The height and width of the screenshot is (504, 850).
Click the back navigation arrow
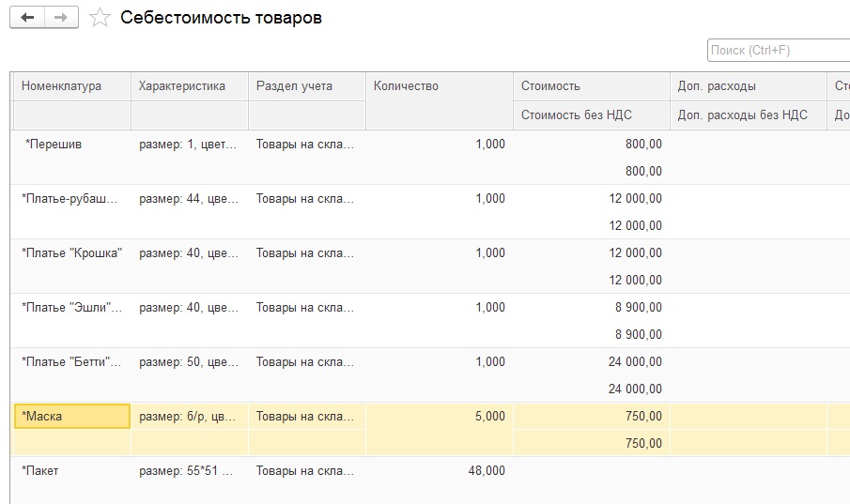click(x=27, y=18)
